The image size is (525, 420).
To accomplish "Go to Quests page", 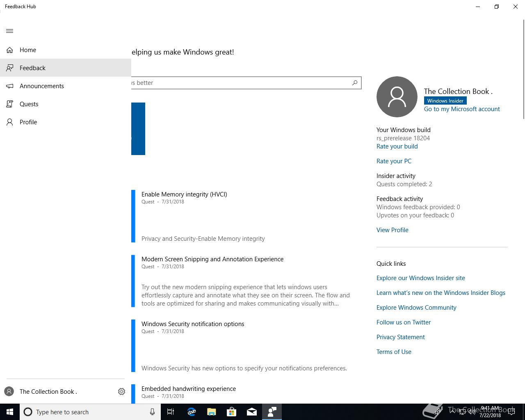I will click(66, 104).
